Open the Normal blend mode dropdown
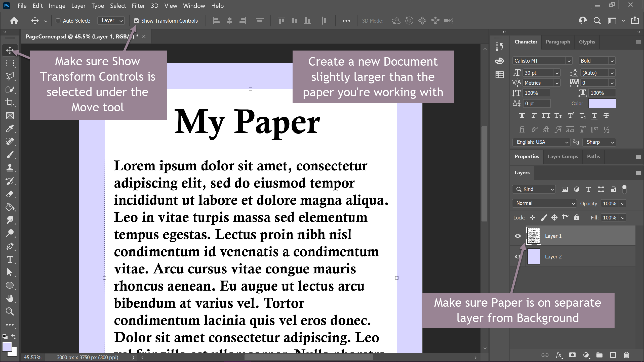644x362 pixels. [544, 203]
